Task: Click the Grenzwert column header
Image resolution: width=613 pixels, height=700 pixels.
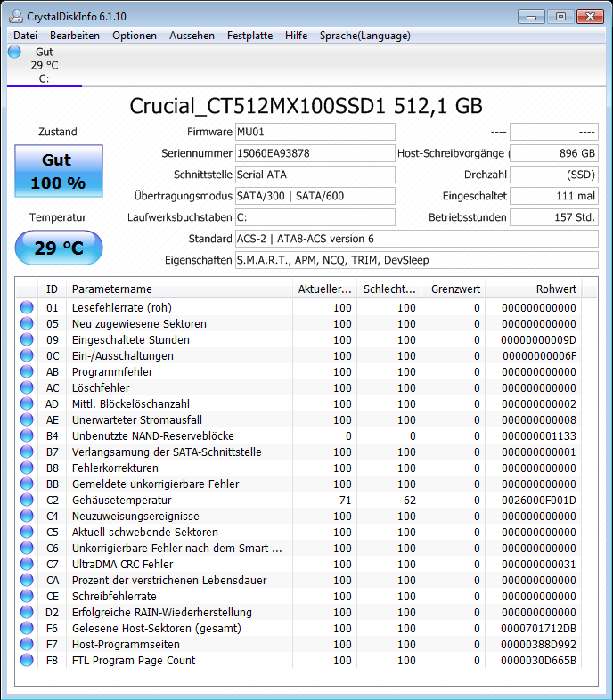Action: point(453,289)
